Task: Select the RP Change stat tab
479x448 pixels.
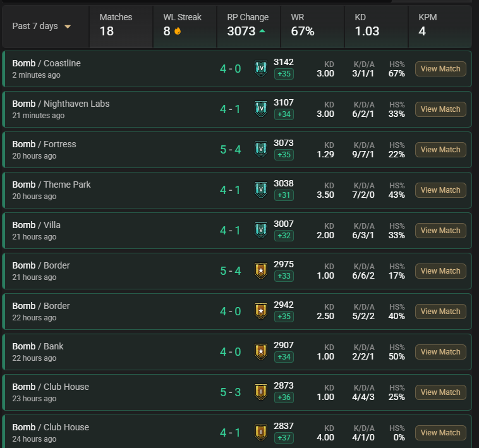Action: click(x=249, y=27)
